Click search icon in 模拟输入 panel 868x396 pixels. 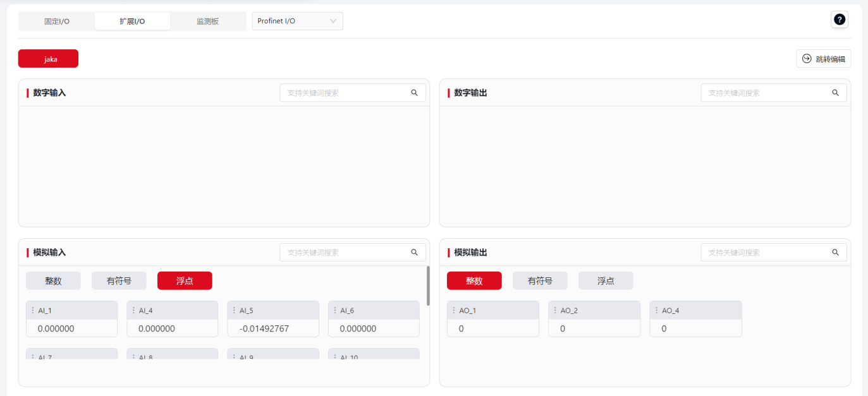414,253
